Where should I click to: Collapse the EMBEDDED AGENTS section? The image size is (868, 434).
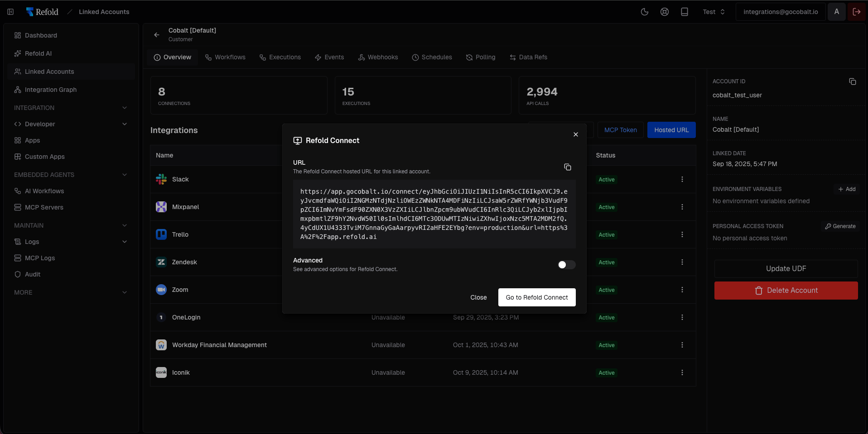pos(125,175)
